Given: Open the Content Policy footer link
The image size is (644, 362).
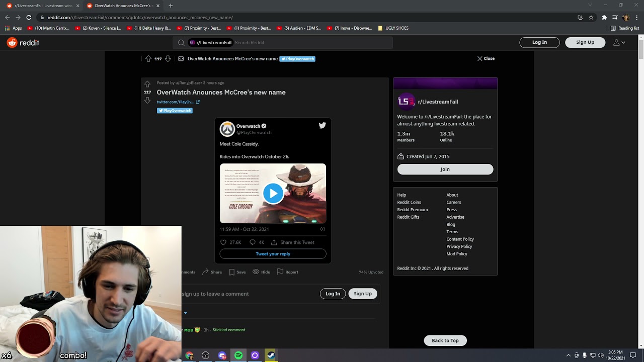Looking at the screenshot, I should (x=460, y=239).
